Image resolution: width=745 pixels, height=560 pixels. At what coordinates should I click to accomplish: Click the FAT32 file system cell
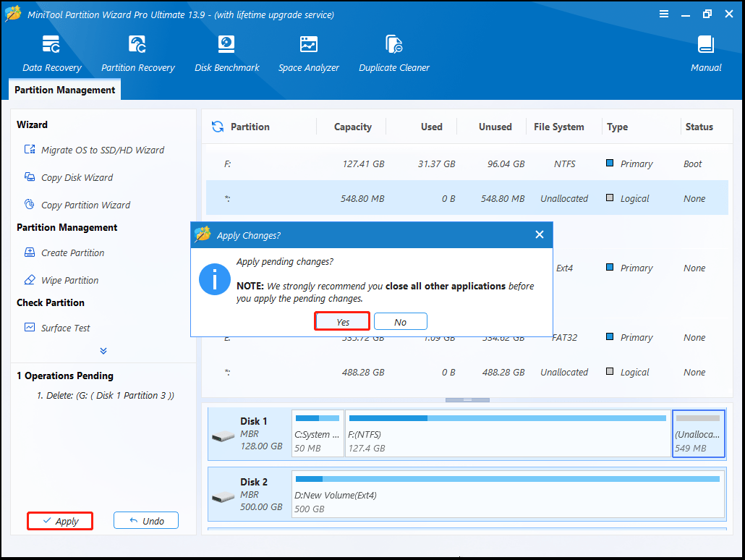click(x=564, y=337)
